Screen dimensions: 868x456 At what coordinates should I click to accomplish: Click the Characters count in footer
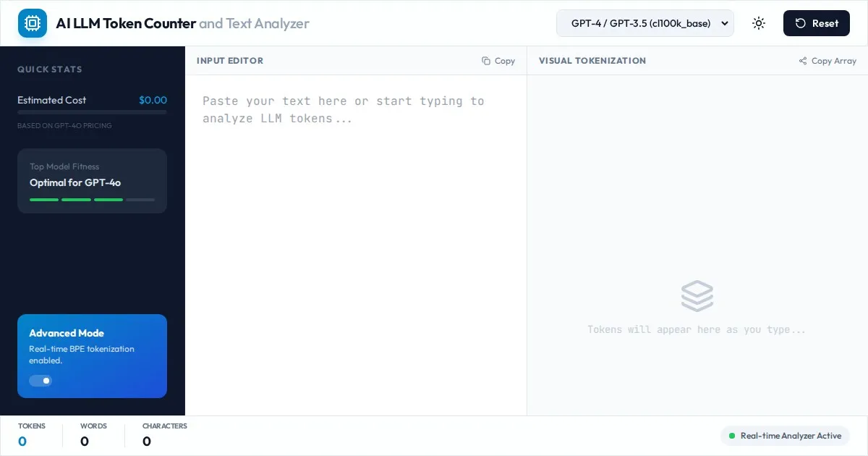tap(147, 441)
